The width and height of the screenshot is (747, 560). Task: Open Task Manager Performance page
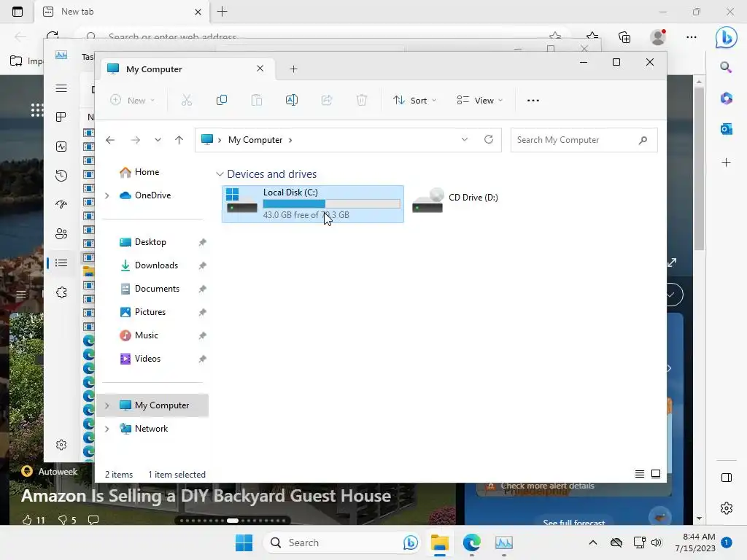tap(61, 147)
